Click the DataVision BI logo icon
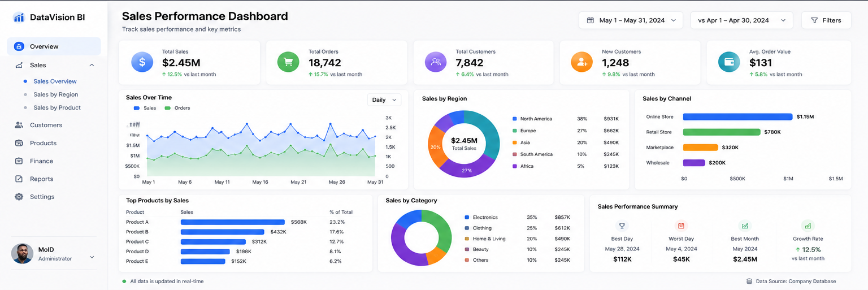The height and width of the screenshot is (290, 868). (x=19, y=18)
